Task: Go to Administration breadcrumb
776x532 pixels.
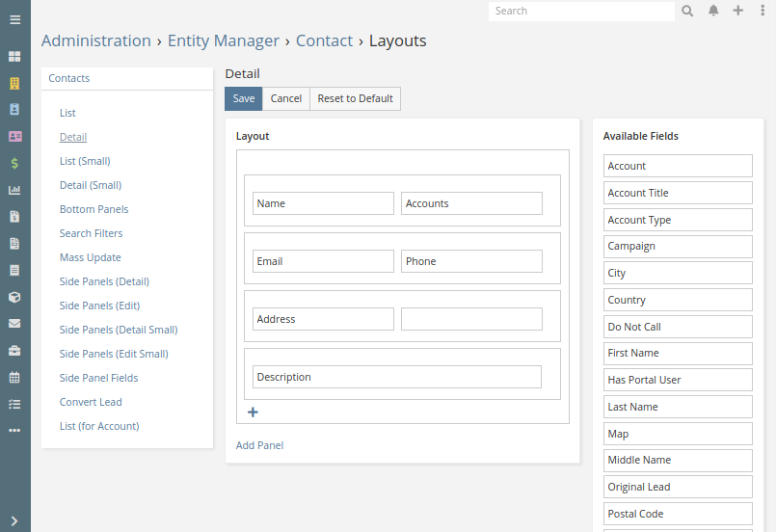Action: 96,40
